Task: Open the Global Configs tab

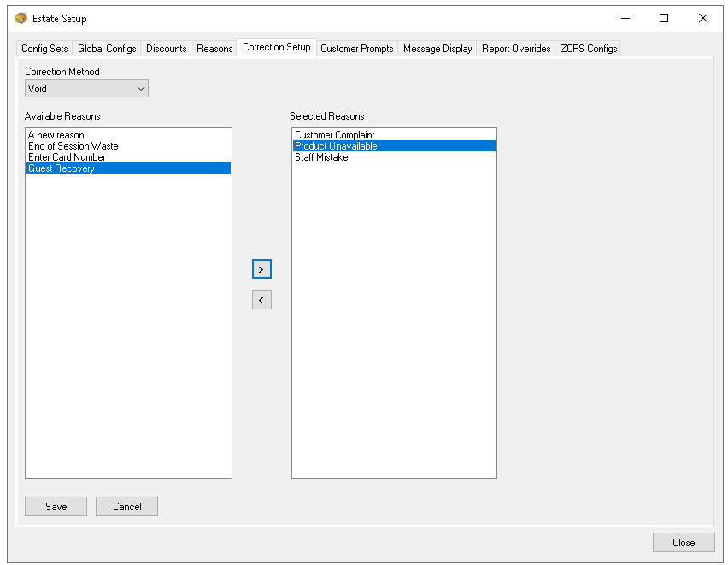Action: (107, 49)
